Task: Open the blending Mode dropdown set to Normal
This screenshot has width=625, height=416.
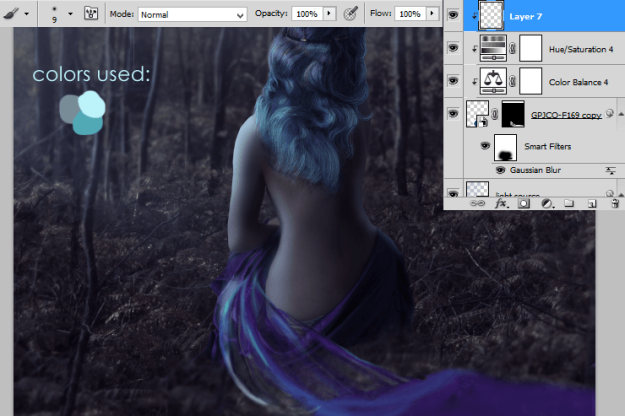Action: [192, 15]
